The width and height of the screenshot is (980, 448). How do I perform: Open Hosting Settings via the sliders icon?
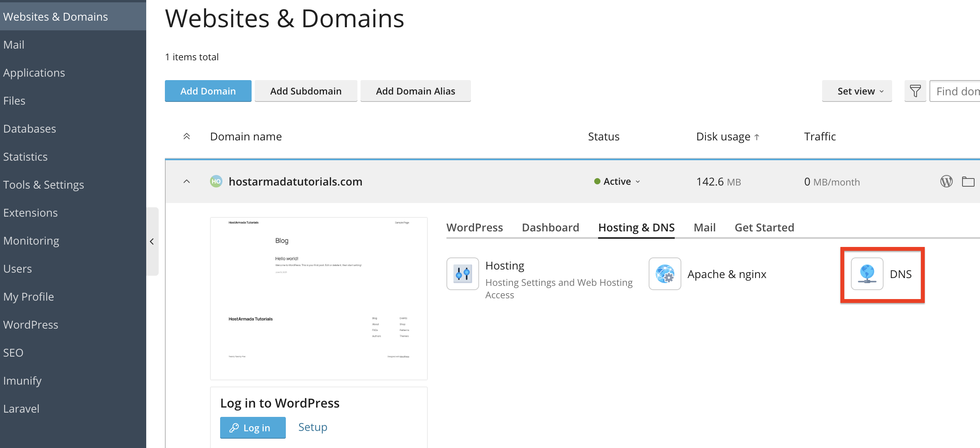[462, 274]
